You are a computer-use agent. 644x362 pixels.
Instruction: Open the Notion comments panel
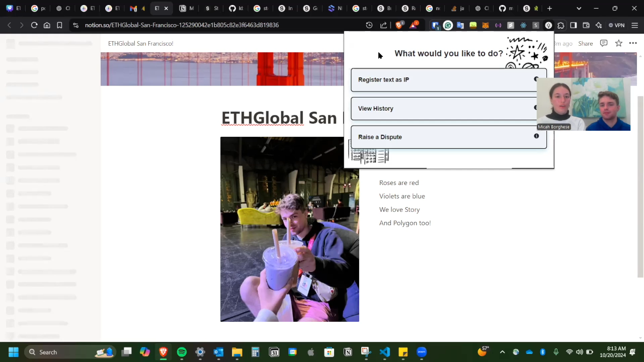pos(604,43)
